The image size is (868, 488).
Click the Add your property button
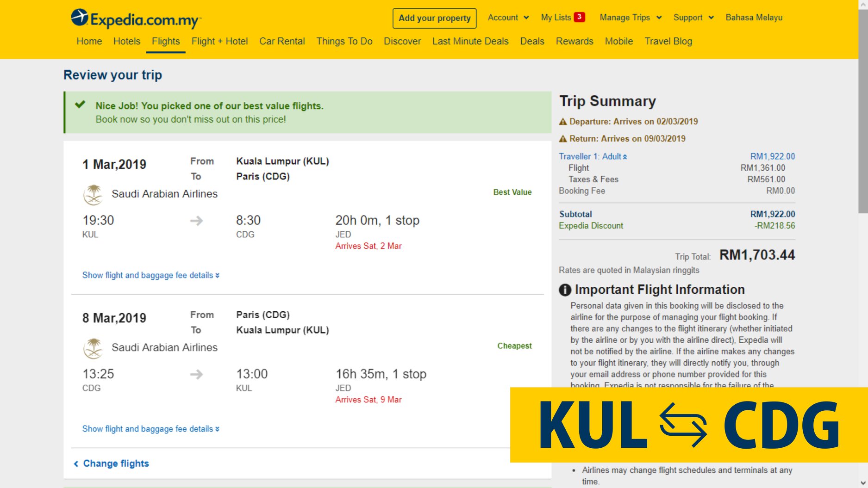pyautogui.click(x=435, y=18)
